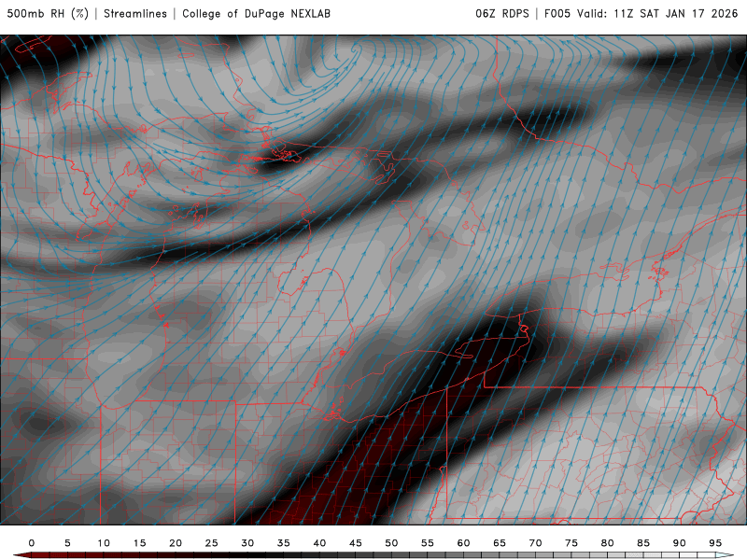The image size is (747, 560).
Task: Click the 'College of DuPage NEXLAB' text
Action: click(x=256, y=13)
